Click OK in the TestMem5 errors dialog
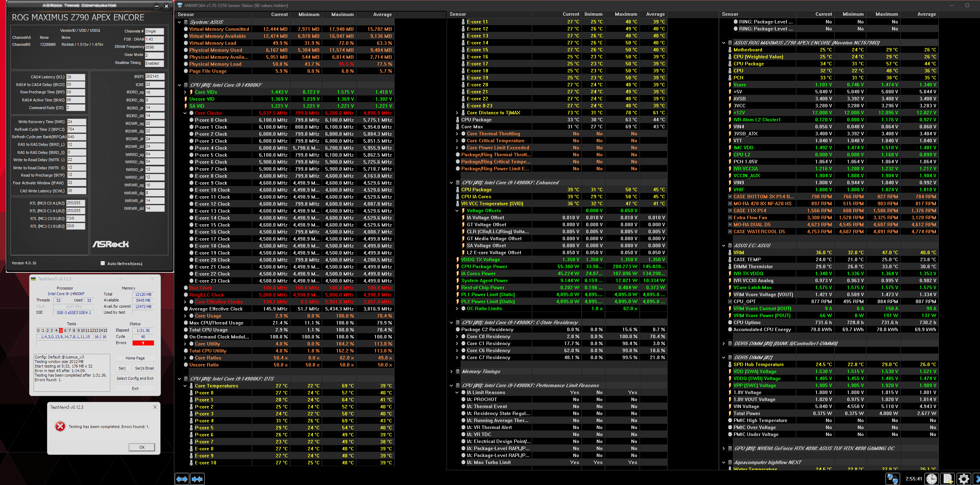980x485 pixels. [142, 447]
